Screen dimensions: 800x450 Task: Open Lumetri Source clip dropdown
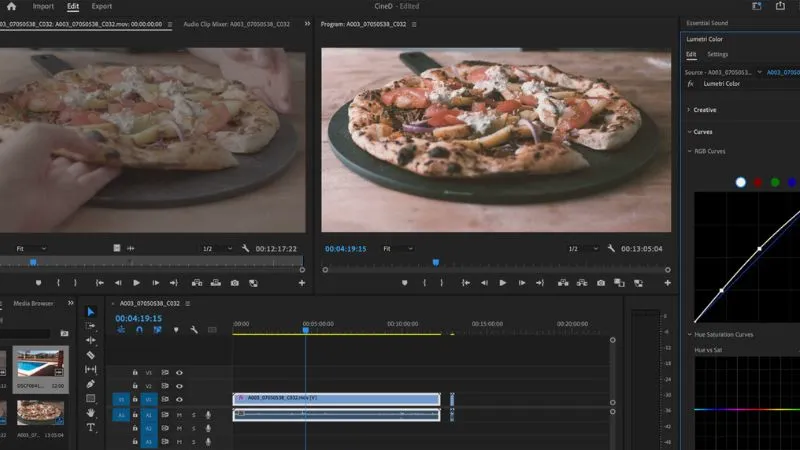(x=759, y=72)
